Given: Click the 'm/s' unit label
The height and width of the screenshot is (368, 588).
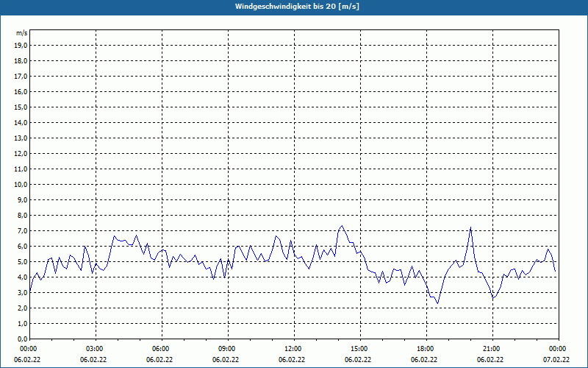Looking at the screenshot, I should tap(21, 33).
